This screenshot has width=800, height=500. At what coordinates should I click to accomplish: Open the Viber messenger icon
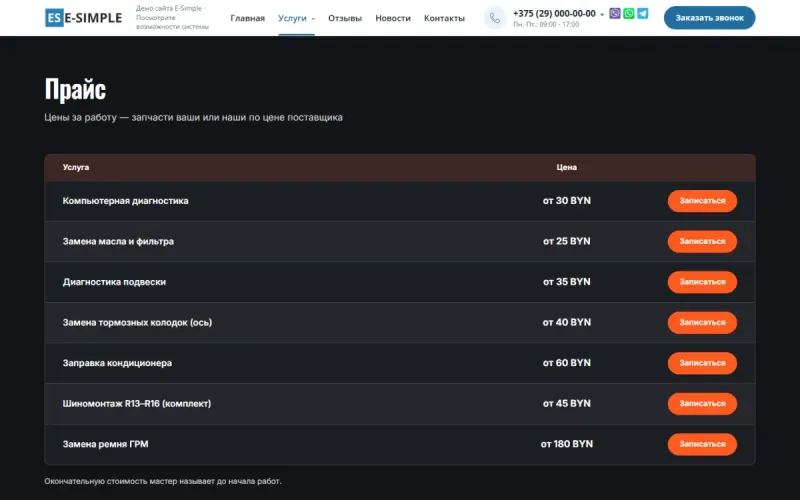tap(615, 13)
